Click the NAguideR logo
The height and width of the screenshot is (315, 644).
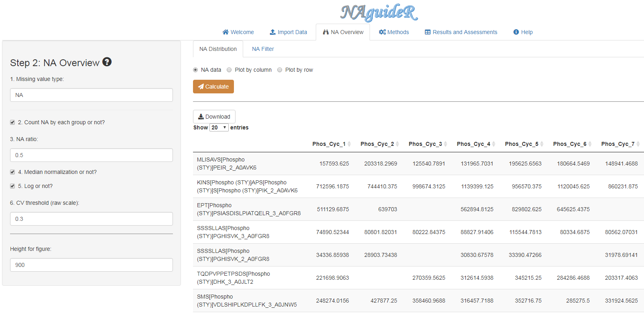click(379, 12)
